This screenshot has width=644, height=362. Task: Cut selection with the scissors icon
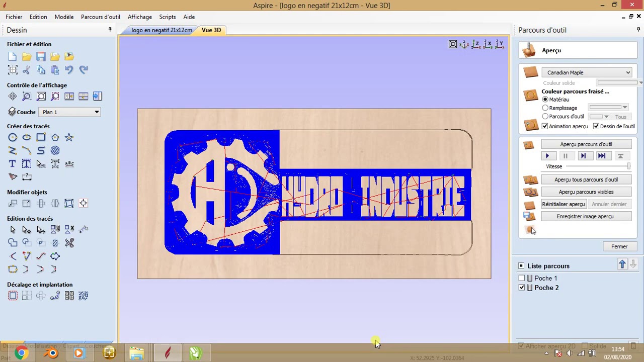[x=27, y=70]
